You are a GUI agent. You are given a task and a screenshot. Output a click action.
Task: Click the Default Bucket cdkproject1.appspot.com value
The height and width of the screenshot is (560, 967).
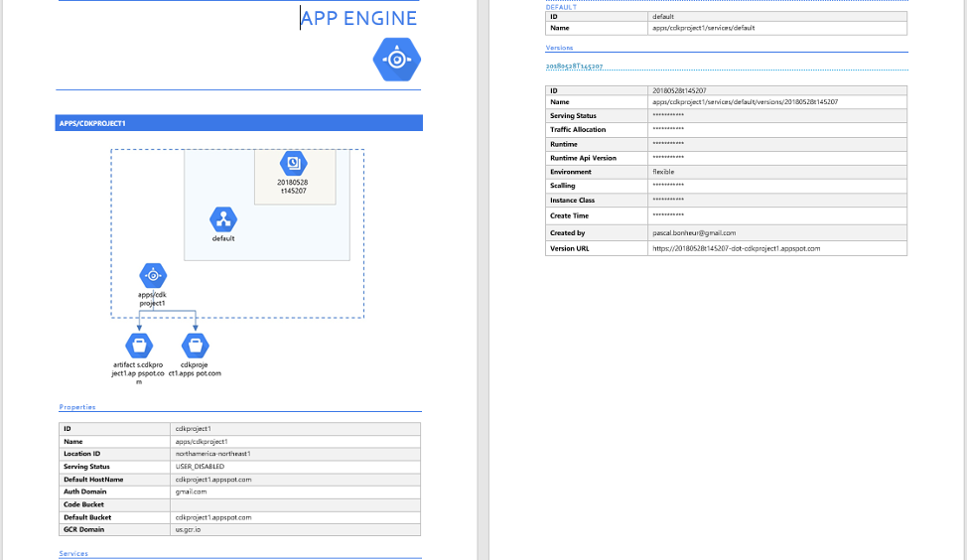tap(213, 517)
